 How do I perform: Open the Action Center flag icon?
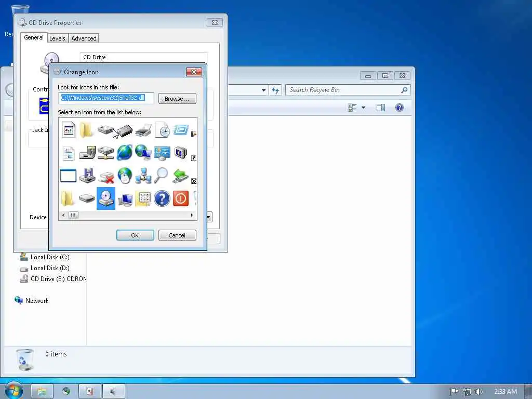coord(454,392)
